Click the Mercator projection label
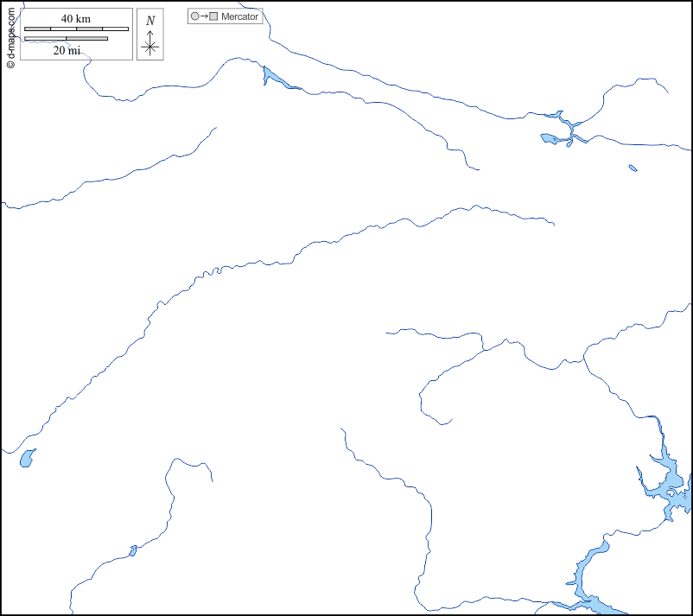Screen dimensions: 693x616 click(x=239, y=16)
